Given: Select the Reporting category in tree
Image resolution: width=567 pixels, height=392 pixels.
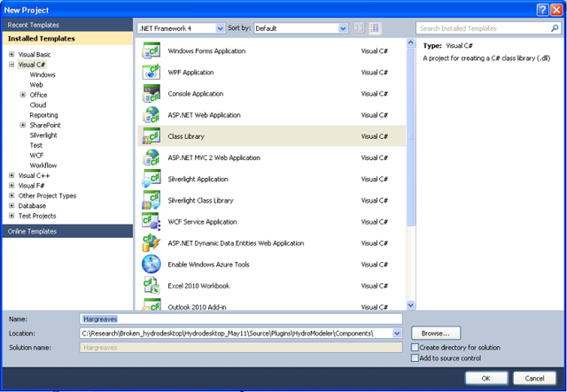Looking at the screenshot, I should tap(43, 115).
